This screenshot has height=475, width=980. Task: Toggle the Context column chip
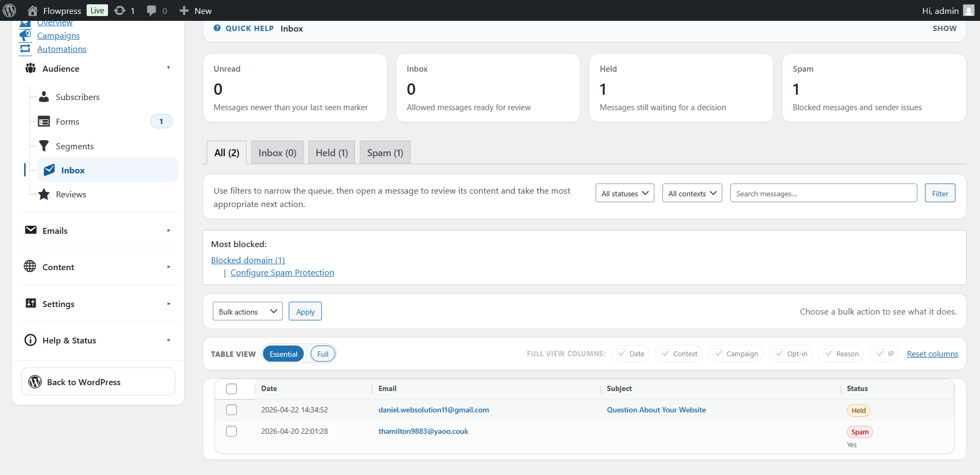tap(679, 354)
